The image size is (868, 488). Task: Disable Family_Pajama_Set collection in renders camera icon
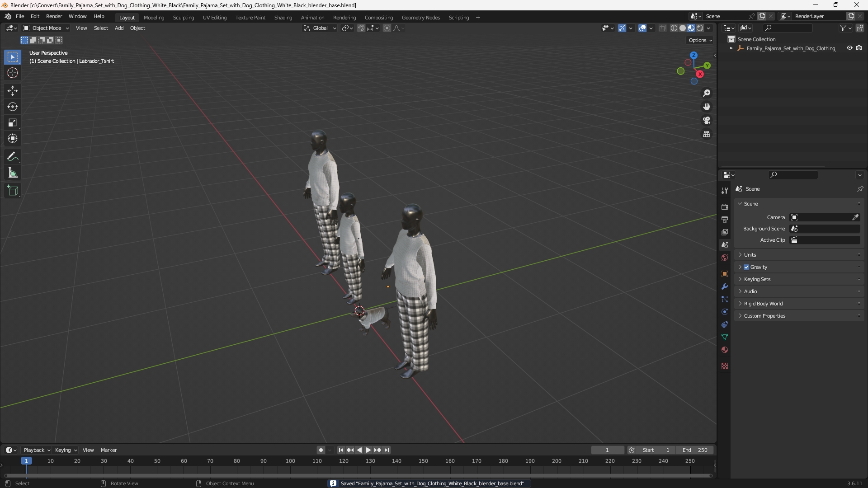tap(859, 48)
